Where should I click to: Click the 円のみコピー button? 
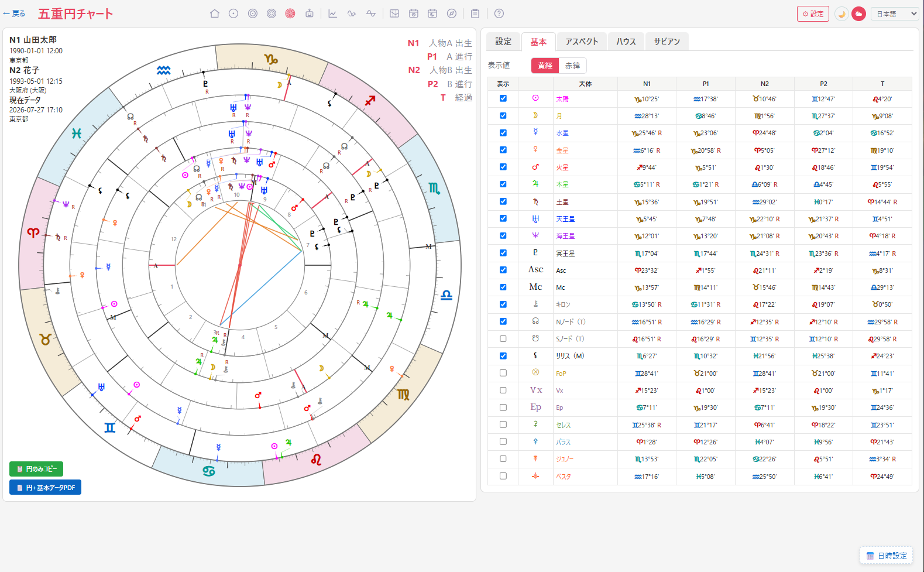coord(36,469)
